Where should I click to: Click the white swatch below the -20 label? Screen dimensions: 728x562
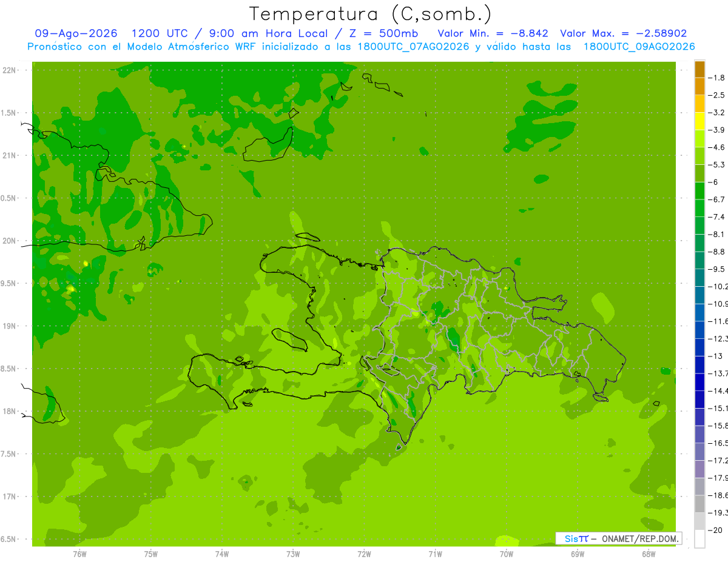pyautogui.click(x=699, y=538)
